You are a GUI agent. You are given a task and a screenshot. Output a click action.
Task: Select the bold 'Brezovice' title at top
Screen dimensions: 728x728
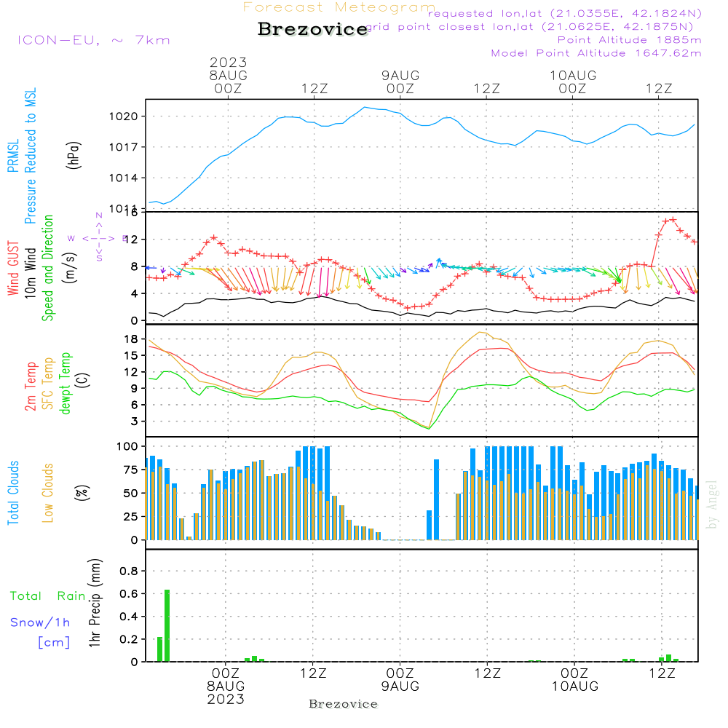tap(313, 29)
